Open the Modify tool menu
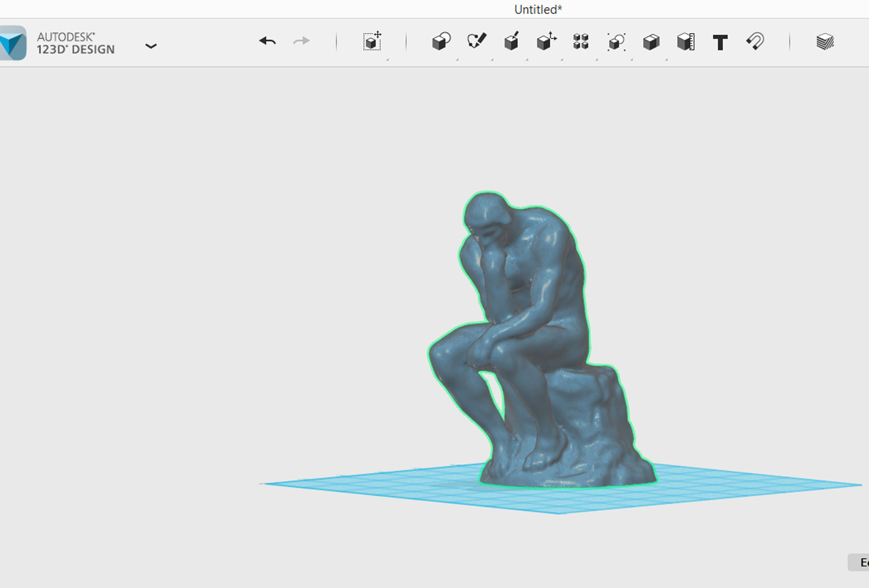Image resolution: width=869 pixels, height=588 pixels. pos(546,41)
